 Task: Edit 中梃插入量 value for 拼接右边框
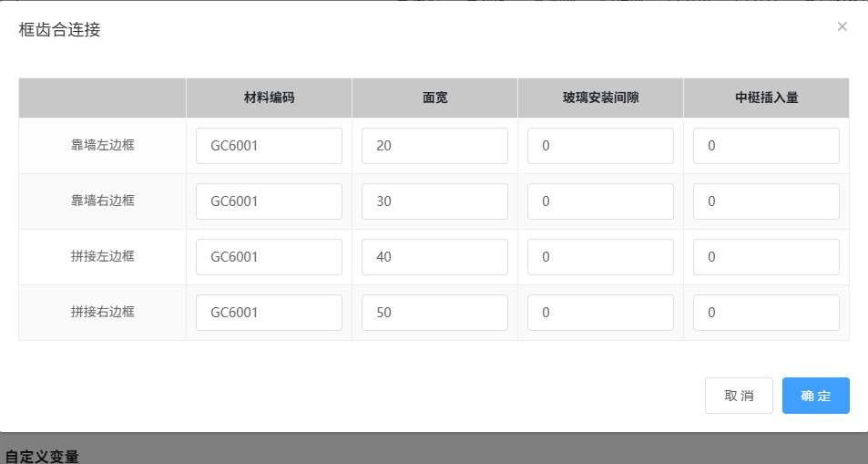tap(766, 313)
